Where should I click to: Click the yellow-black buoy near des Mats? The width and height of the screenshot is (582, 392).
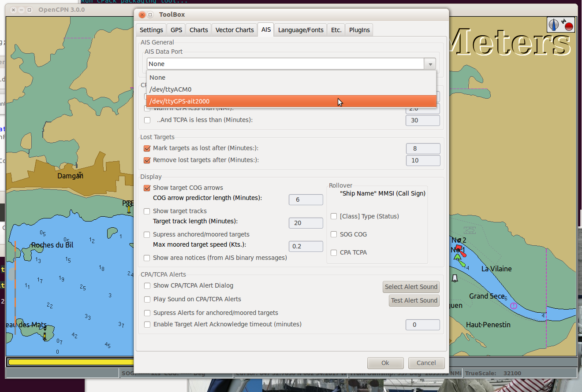click(45, 333)
